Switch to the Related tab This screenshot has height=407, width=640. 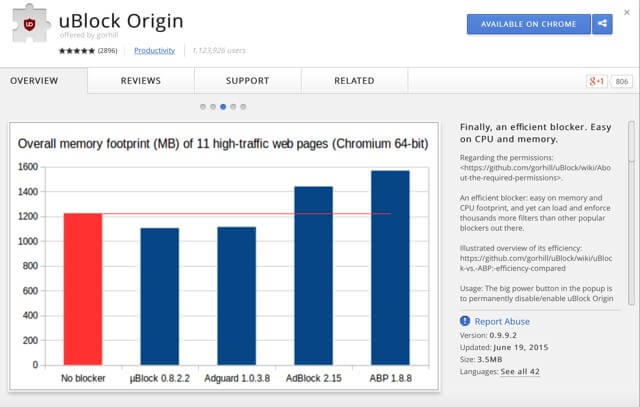pyautogui.click(x=354, y=81)
